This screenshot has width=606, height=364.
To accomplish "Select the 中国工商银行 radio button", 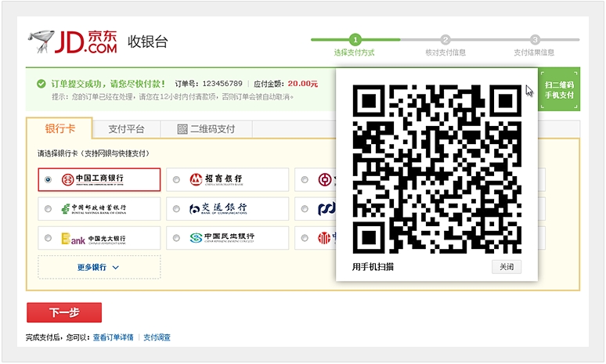I will coord(48,179).
